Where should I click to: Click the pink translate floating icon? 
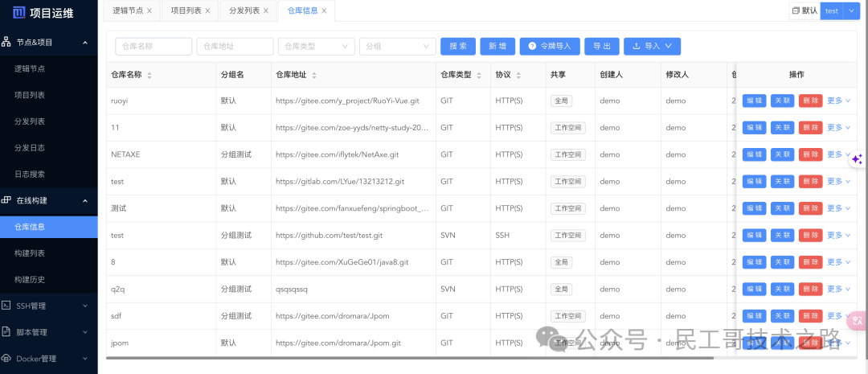coord(857,319)
